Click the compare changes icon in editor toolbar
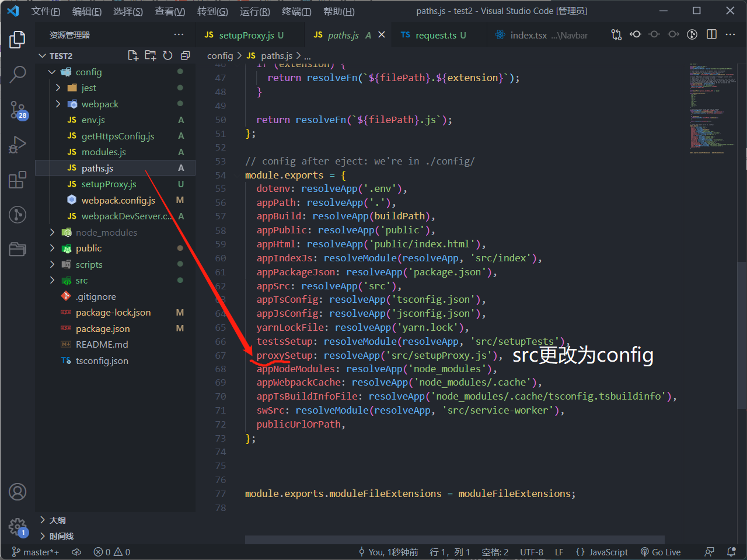747x560 pixels. click(616, 35)
